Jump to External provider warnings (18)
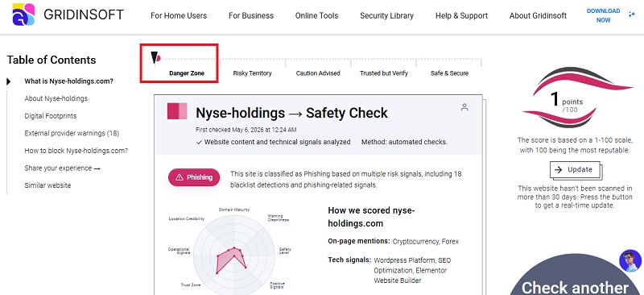Screen dimensions: 644x295 (x=72, y=133)
